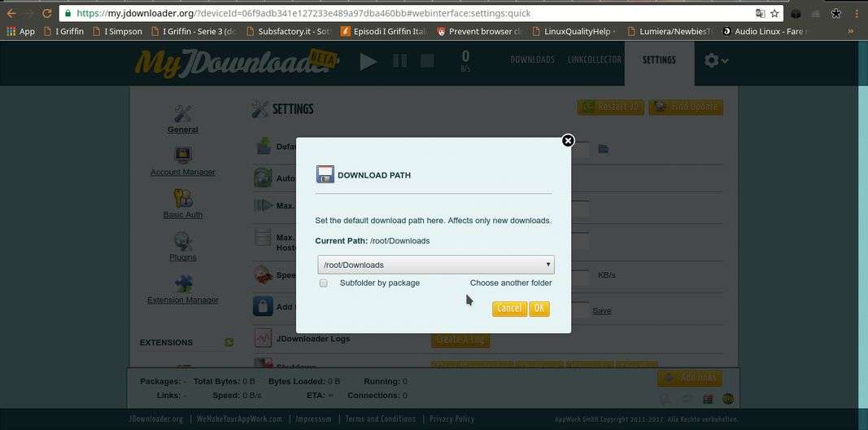Screen dimensions: 868x430
Task: Click the browse folder icon beside path field
Action: [x=604, y=148]
